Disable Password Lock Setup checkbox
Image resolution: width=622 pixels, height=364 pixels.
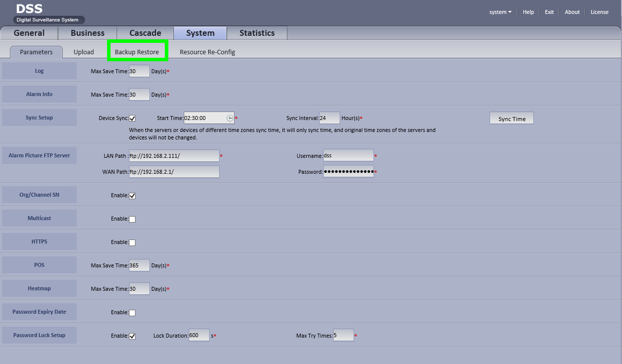132,336
